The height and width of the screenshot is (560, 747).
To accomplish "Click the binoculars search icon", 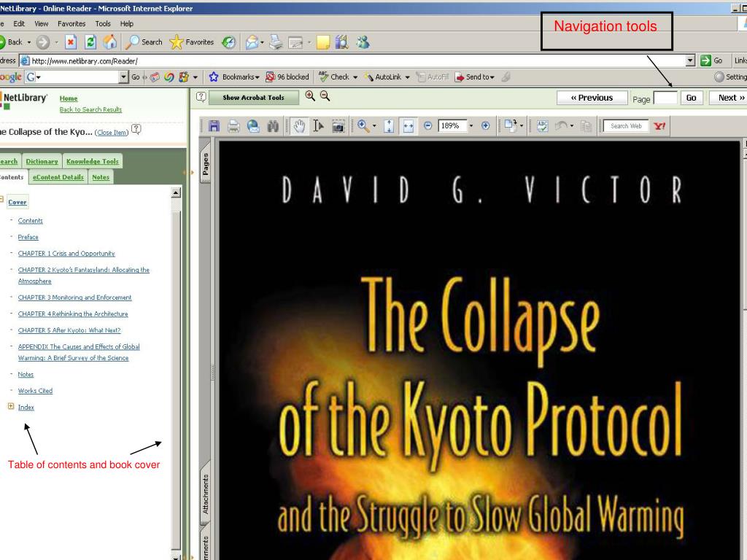I will (273, 125).
